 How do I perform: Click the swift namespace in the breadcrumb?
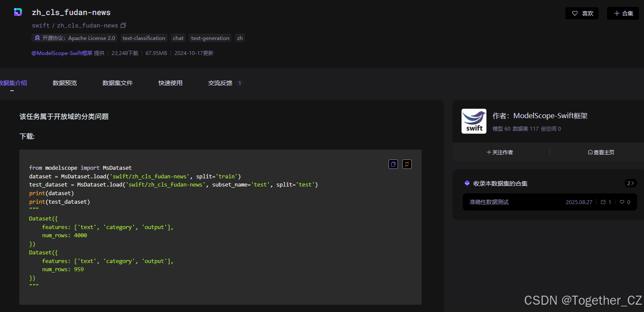pos(41,25)
